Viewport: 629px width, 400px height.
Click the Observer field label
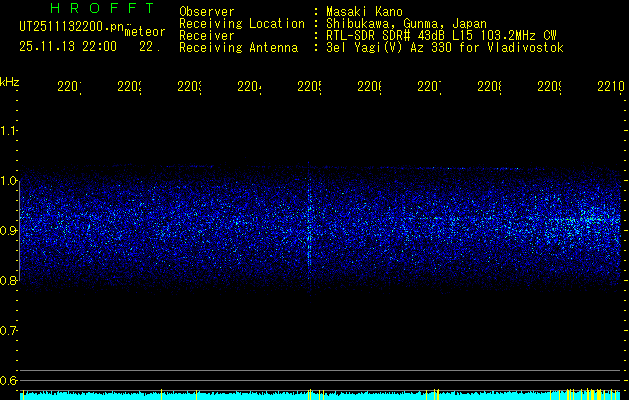[x=207, y=12]
